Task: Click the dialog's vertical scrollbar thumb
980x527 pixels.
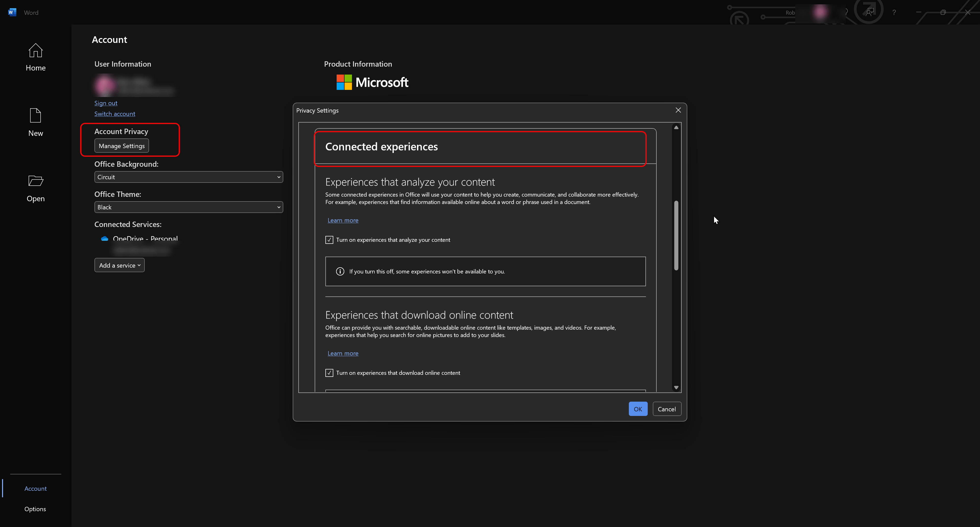Action: click(x=676, y=235)
